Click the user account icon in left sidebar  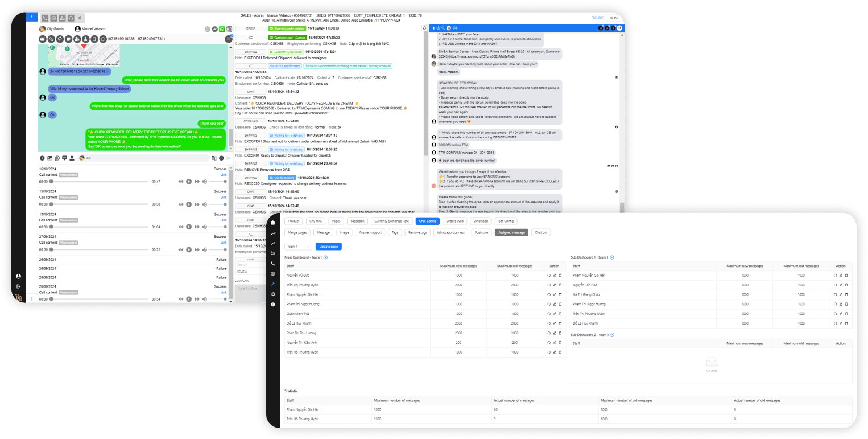coord(18,276)
